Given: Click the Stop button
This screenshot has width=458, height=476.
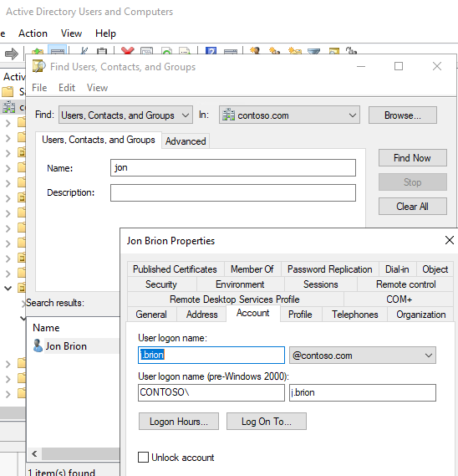Looking at the screenshot, I should 413,182.
